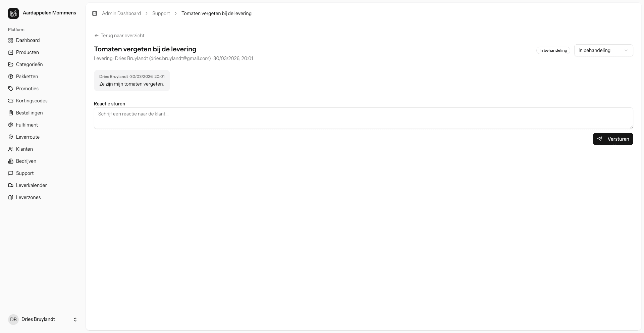Click the Producten bag icon

11,52
